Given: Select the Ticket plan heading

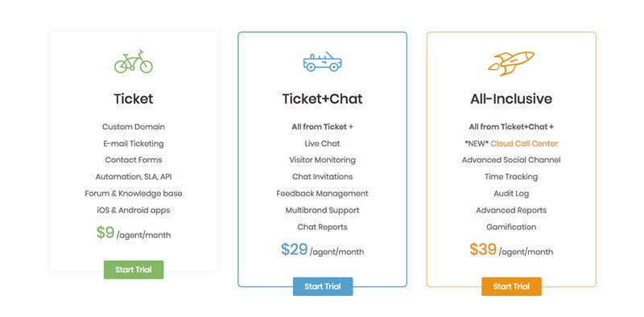Looking at the screenshot, I should click(x=134, y=98).
